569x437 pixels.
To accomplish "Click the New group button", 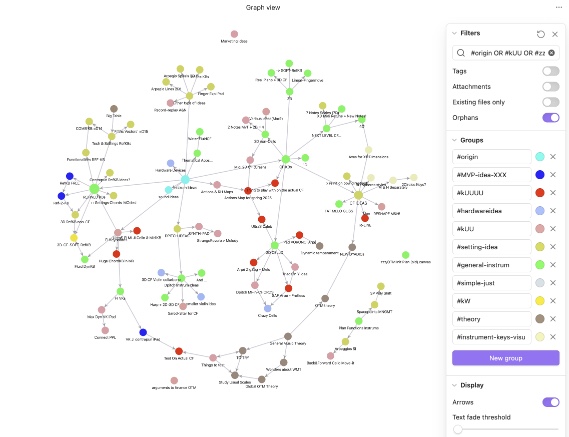I will pyautogui.click(x=505, y=358).
